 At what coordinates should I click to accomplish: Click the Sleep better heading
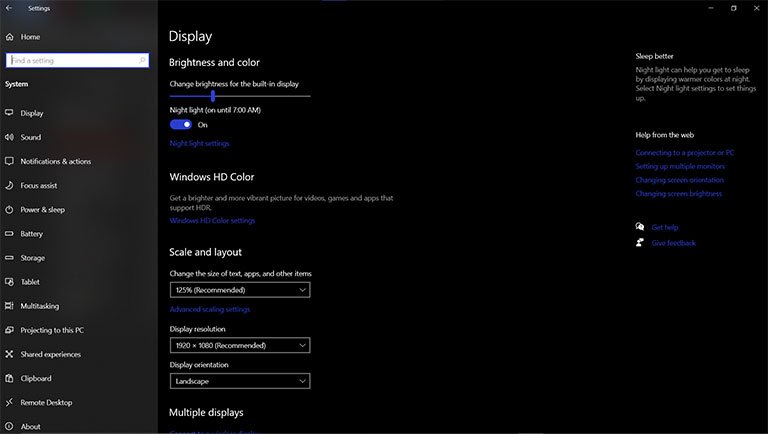[654, 56]
